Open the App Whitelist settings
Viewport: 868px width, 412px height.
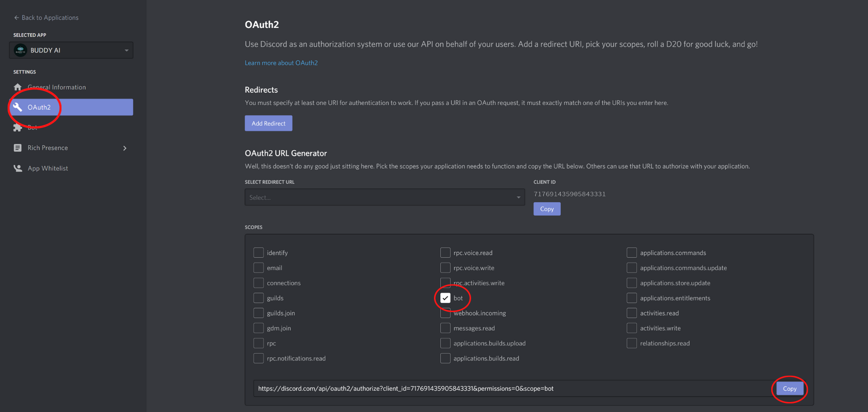(x=47, y=168)
